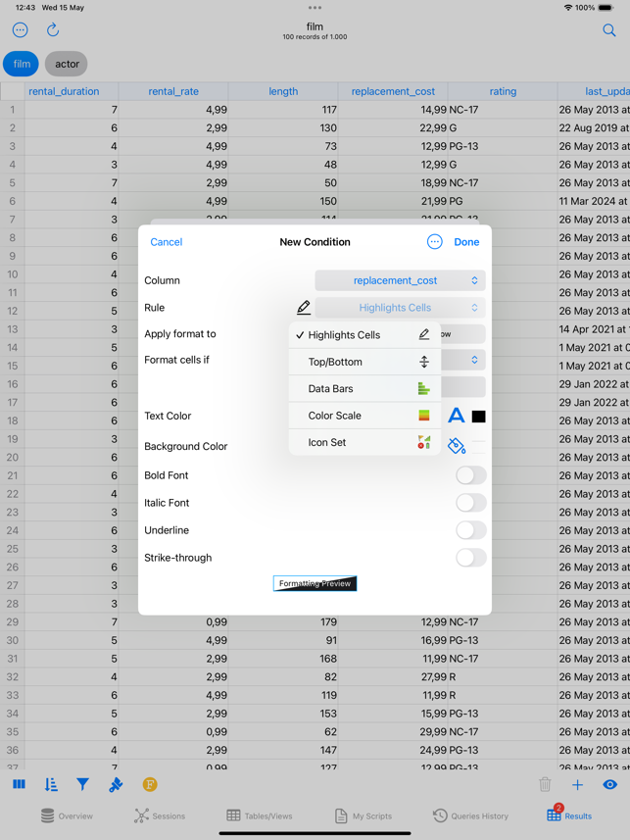The height and width of the screenshot is (840, 630).
Task: Tap the sort order icon
Action: 51,784
